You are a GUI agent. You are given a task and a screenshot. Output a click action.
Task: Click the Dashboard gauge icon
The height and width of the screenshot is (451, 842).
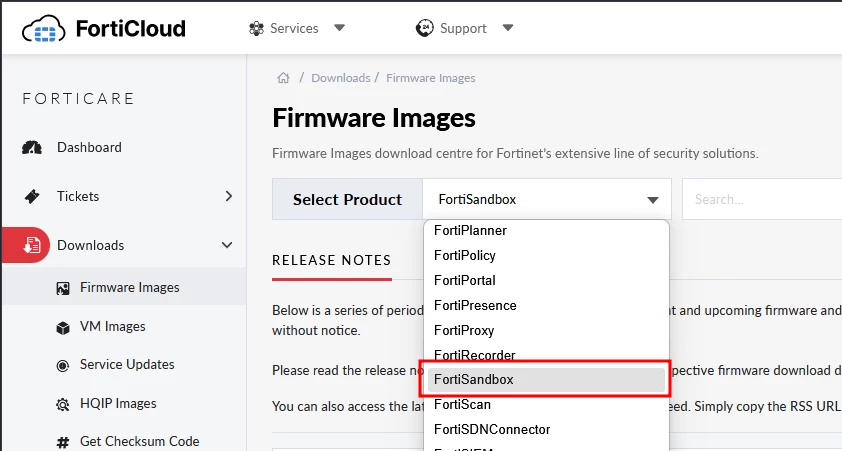[x=32, y=148]
